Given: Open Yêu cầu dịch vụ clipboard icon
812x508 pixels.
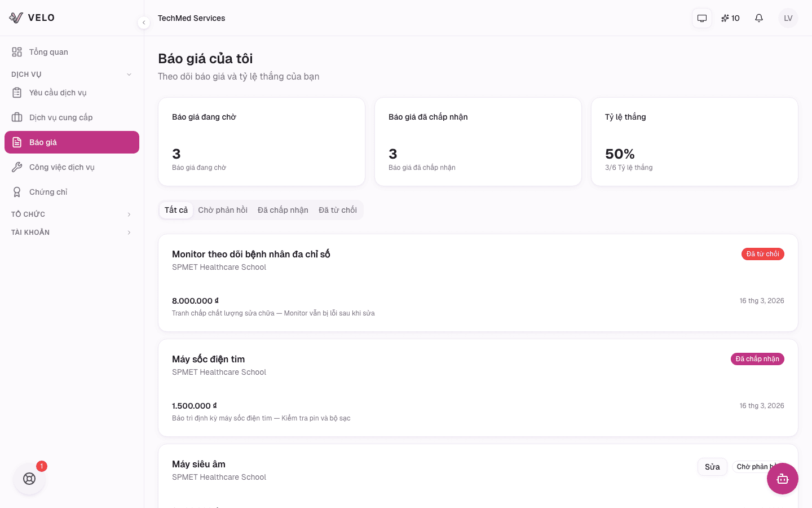Looking at the screenshot, I should click(x=17, y=93).
